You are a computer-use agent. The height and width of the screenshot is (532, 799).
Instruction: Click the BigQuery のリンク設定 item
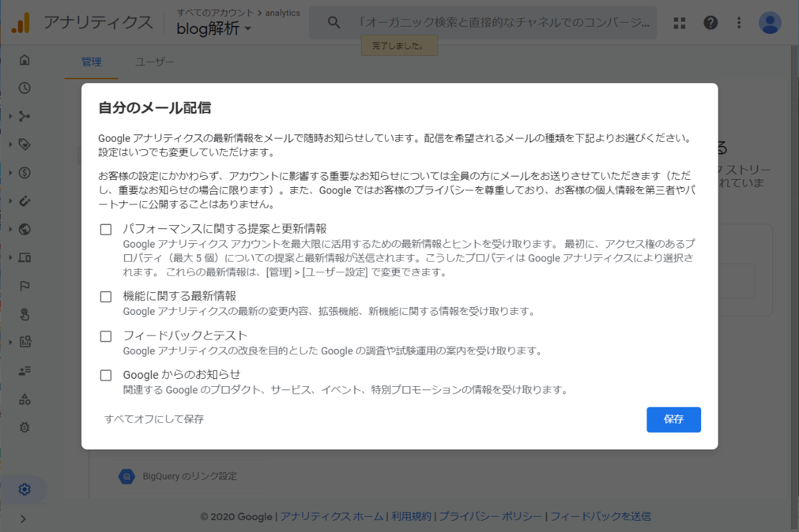pos(190,476)
